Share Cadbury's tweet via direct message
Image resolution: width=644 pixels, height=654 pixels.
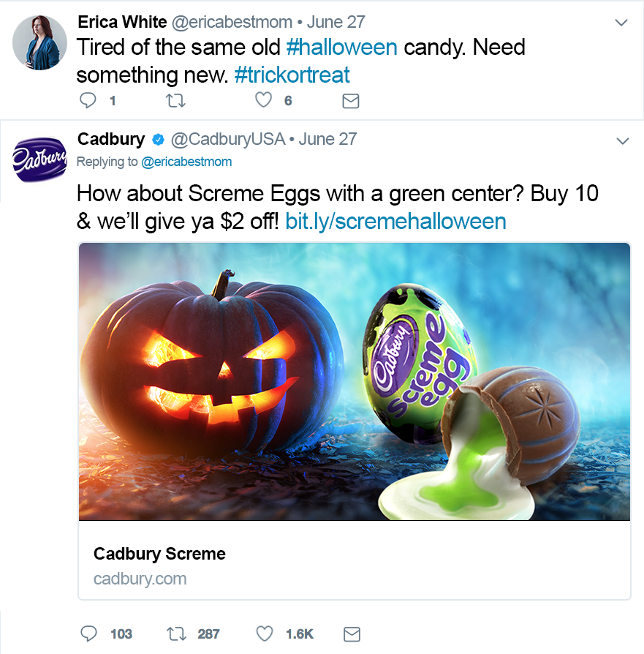coord(352,634)
